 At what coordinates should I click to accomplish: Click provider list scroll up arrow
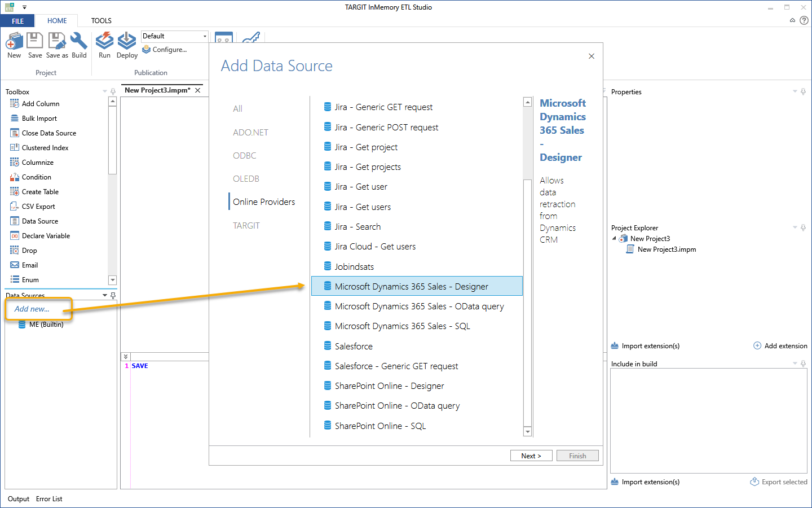528,102
